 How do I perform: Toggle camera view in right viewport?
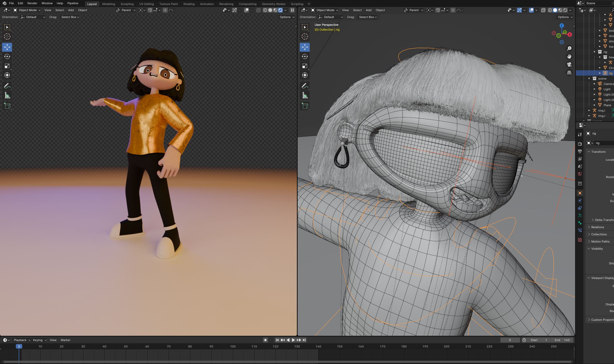point(569,64)
